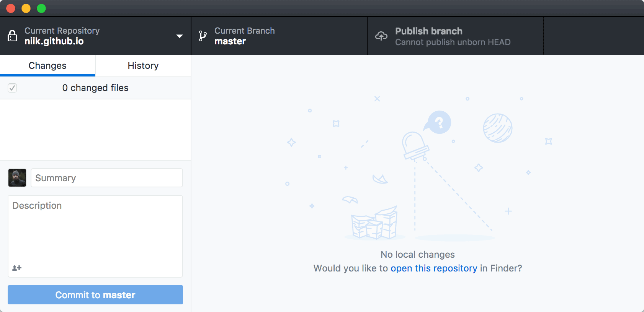Close the window with the red button
Image resolution: width=644 pixels, height=312 pixels.
coord(11,8)
